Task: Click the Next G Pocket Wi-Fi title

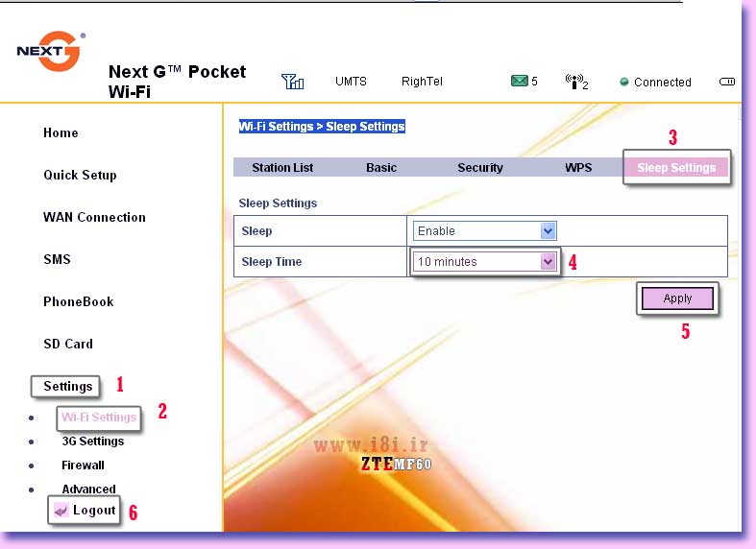Action: (177, 82)
